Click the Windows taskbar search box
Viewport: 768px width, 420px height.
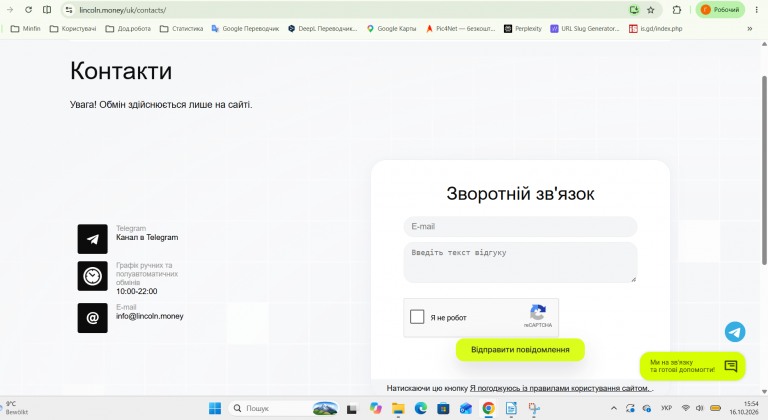pyautogui.click(x=284, y=408)
